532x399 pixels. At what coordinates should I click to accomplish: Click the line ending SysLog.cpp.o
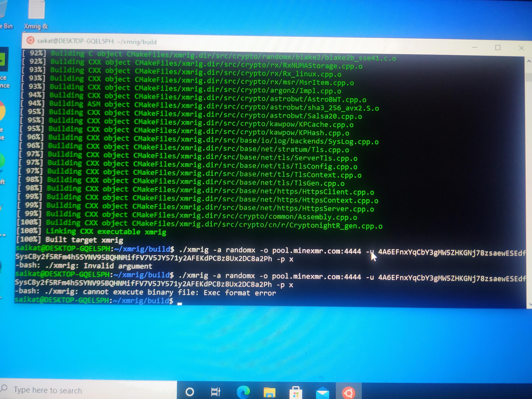[199, 140]
